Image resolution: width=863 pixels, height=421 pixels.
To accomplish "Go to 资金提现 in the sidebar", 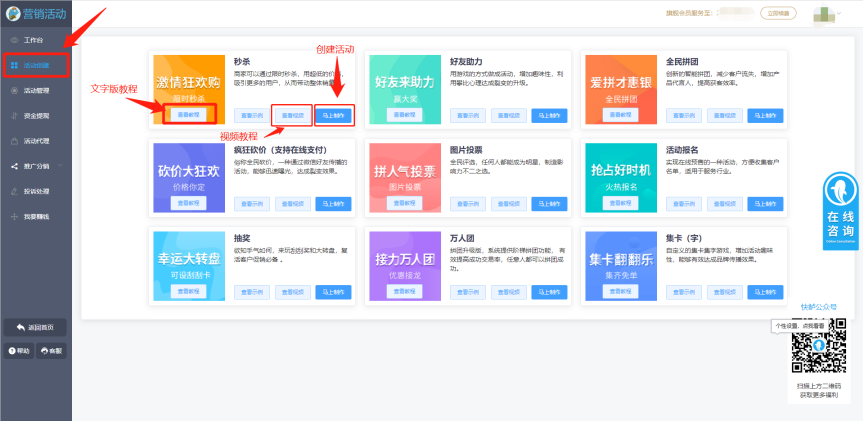I will pyautogui.click(x=36, y=115).
